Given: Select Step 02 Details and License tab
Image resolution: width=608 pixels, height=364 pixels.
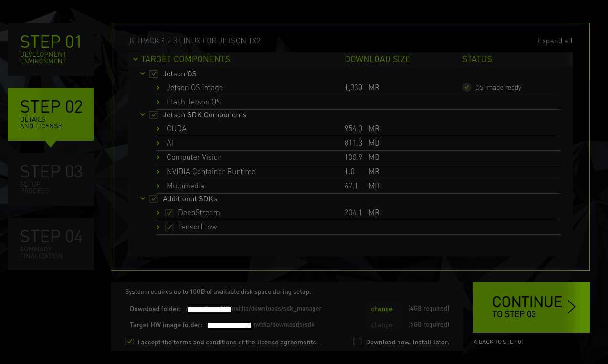Looking at the screenshot, I should [x=51, y=114].
